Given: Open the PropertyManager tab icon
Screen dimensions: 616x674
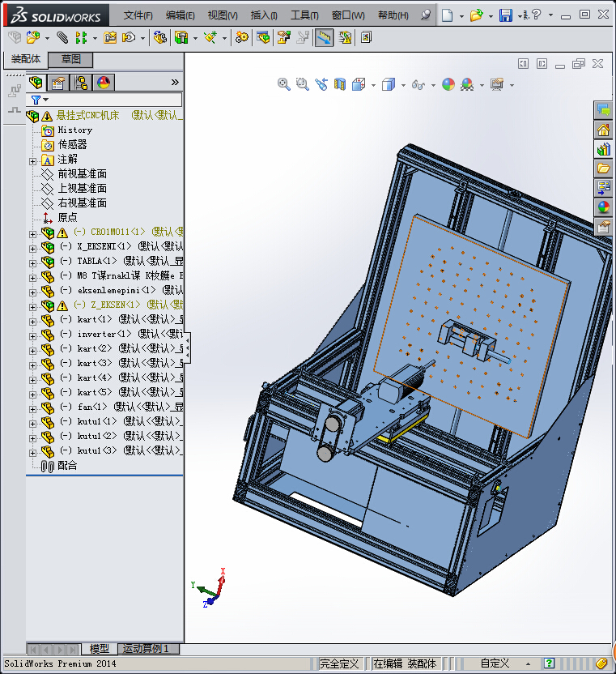Looking at the screenshot, I should pos(58,82).
